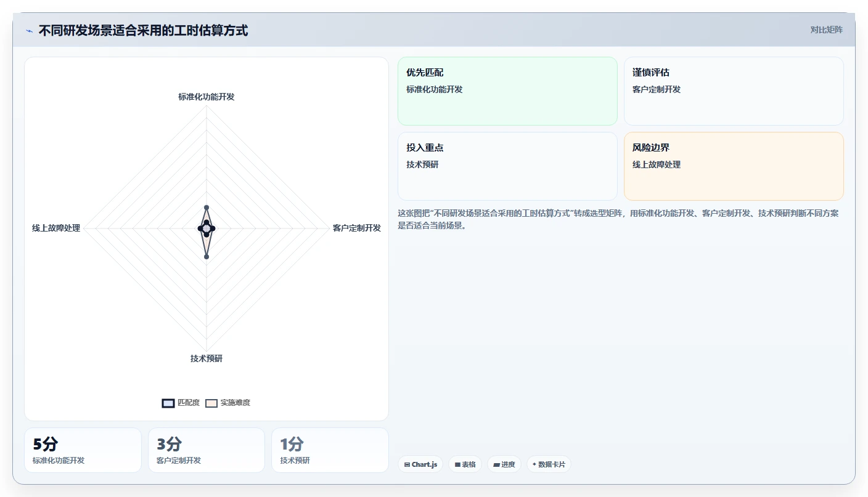Select the 谨慎评估 card
Viewport: 868px width, 497px height.
pos(734,91)
